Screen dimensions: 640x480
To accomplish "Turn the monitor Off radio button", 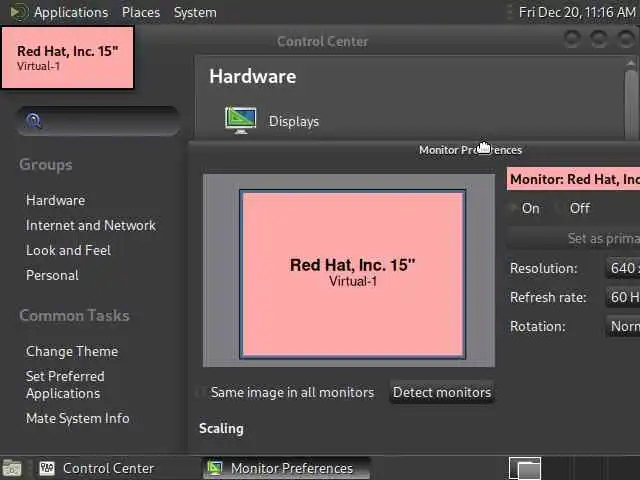I will coord(574,209).
